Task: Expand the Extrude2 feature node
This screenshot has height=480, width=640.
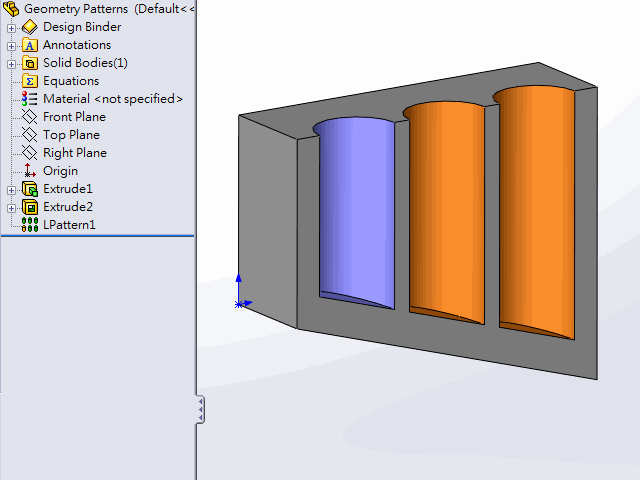Action: pyautogui.click(x=11, y=208)
